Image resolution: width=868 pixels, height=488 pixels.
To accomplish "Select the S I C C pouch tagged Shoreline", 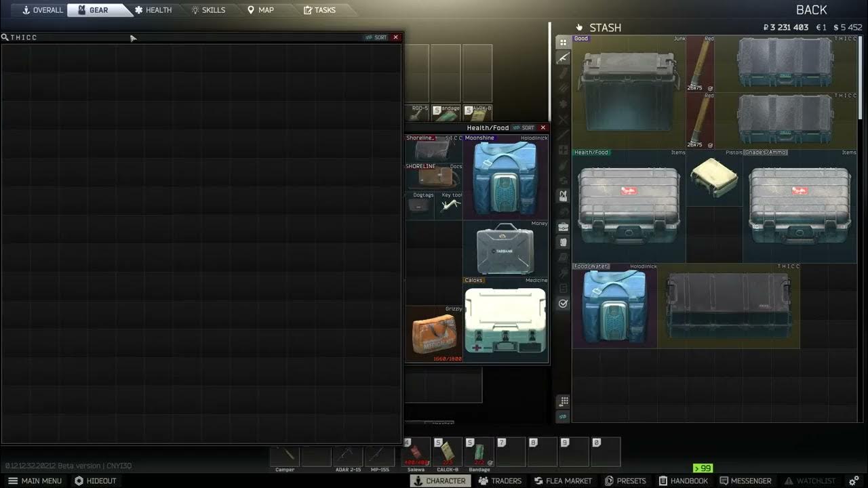I will pyautogui.click(x=434, y=148).
